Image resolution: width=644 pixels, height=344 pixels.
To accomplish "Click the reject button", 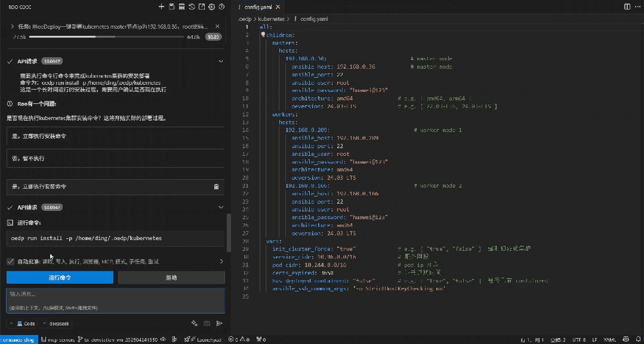I will coord(171,278).
